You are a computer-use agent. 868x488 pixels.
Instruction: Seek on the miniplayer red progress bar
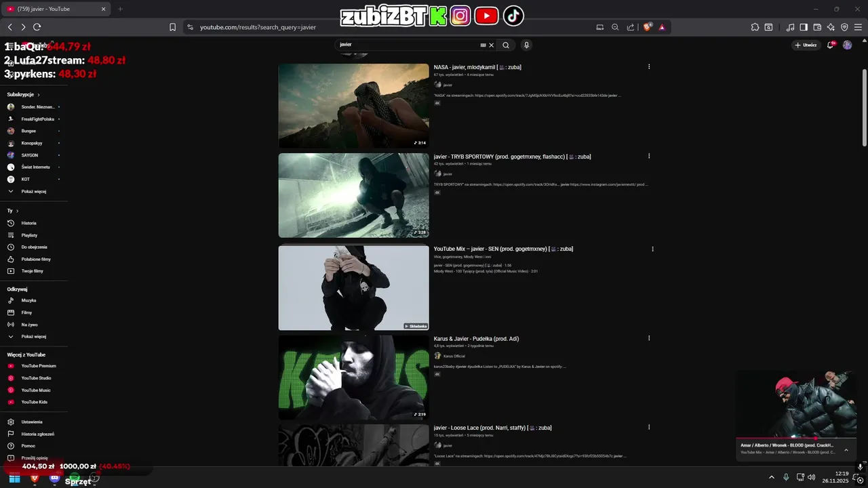pos(795,439)
